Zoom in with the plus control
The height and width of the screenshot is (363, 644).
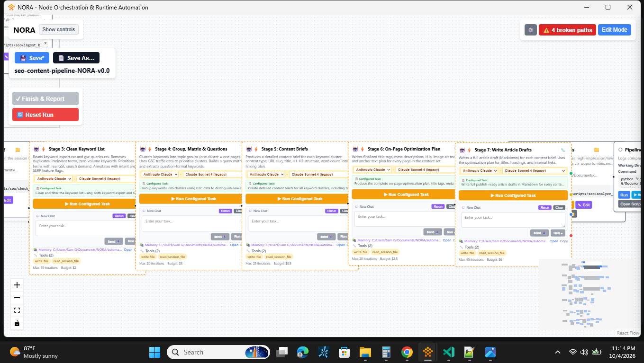coord(17,285)
